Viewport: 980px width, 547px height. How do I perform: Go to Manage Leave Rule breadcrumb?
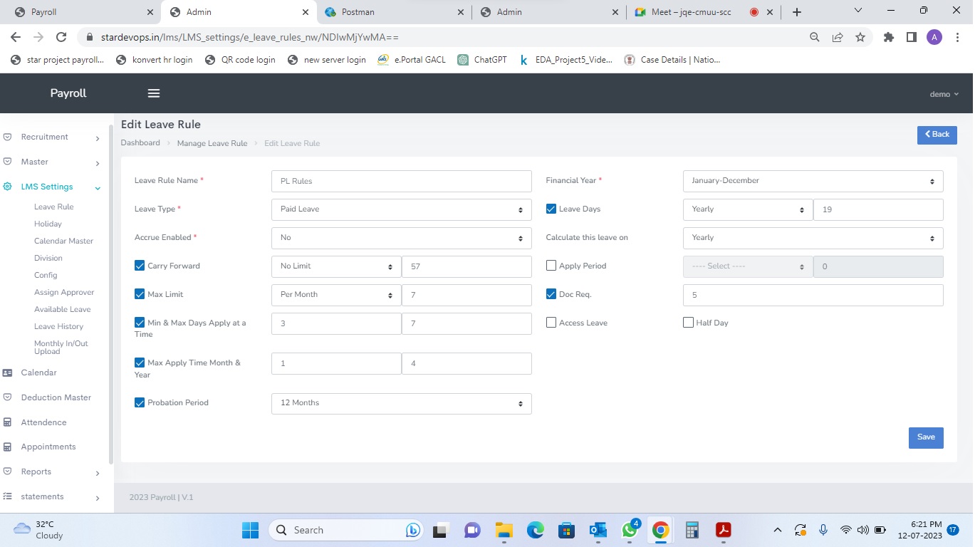pos(212,143)
